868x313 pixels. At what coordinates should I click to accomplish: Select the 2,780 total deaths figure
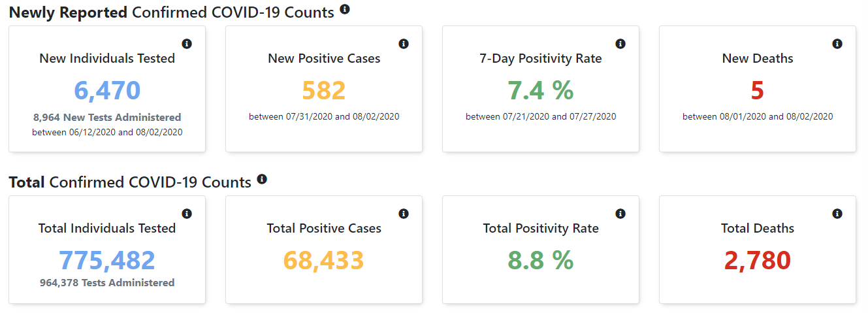758,260
